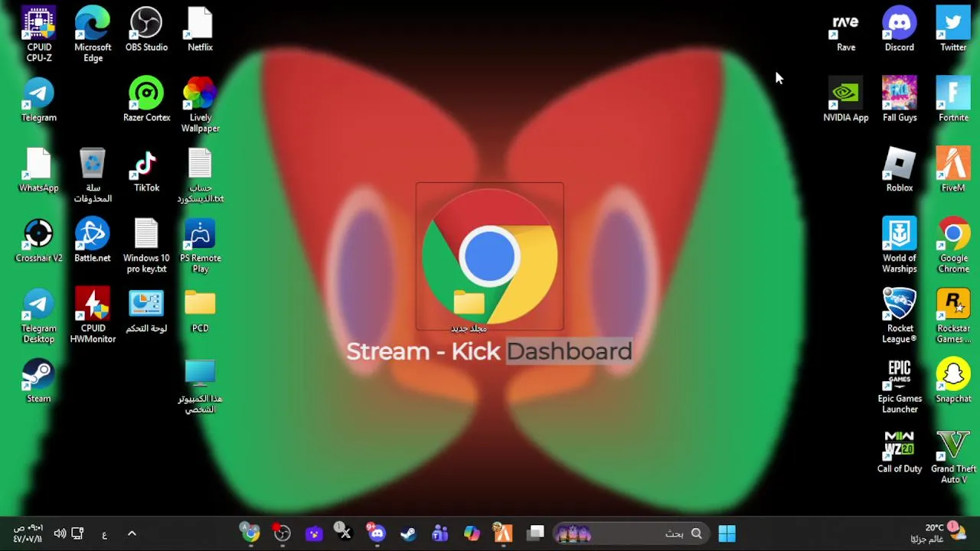This screenshot has width=980, height=551.
Task: Expand the hidden system tray icons chevron
Action: tap(132, 533)
